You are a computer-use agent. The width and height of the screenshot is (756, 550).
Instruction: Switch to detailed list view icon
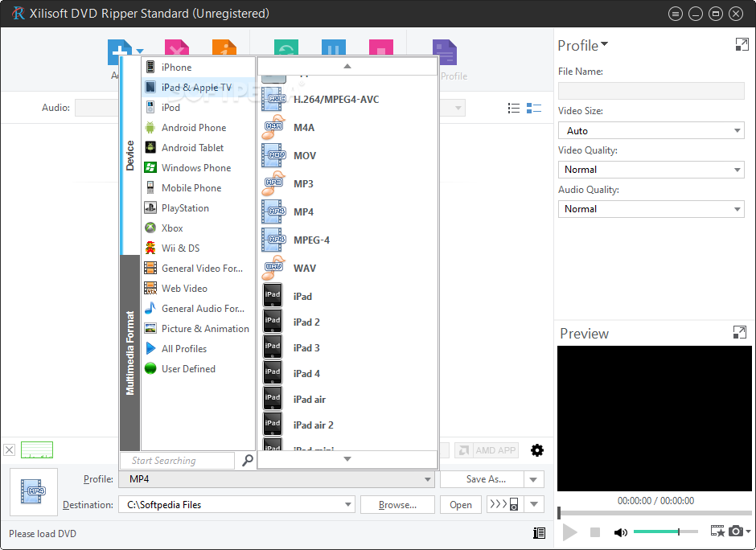tap(534, 108)
